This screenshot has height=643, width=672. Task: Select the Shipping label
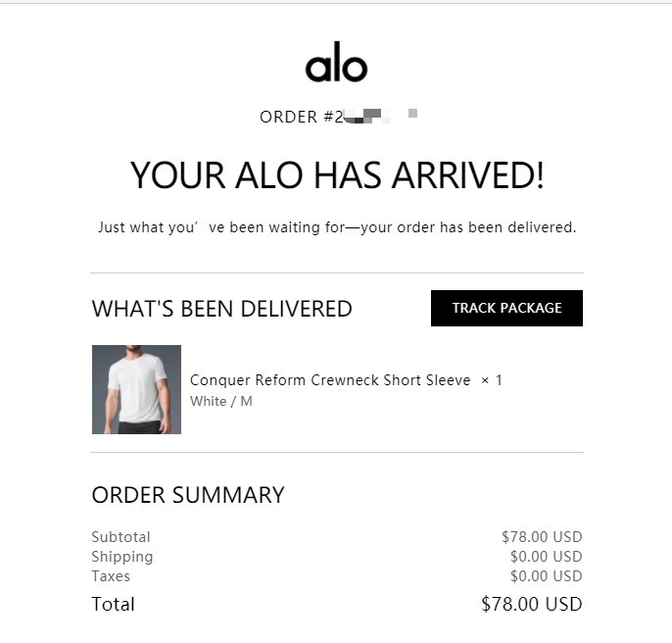122,557
